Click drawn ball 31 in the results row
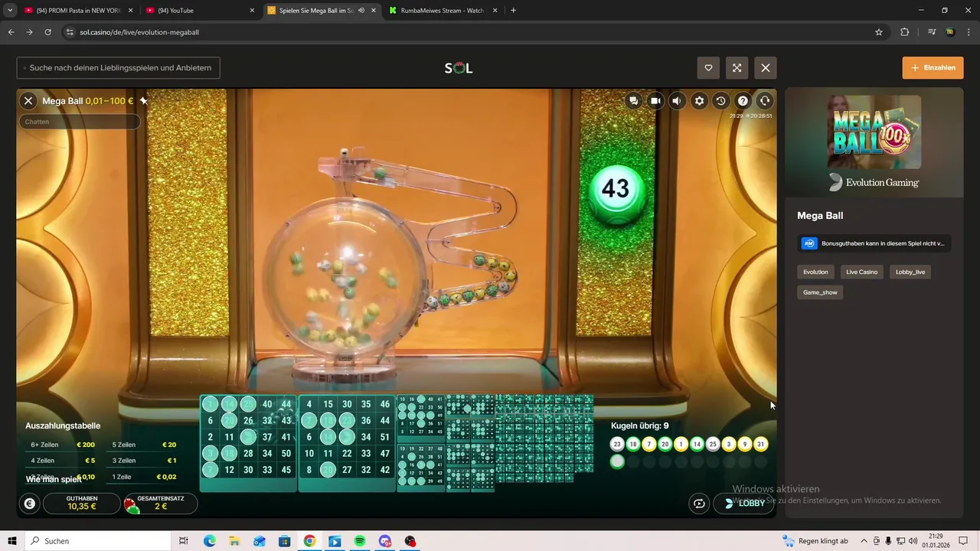 pyautogui.click(x=760, y=444)
